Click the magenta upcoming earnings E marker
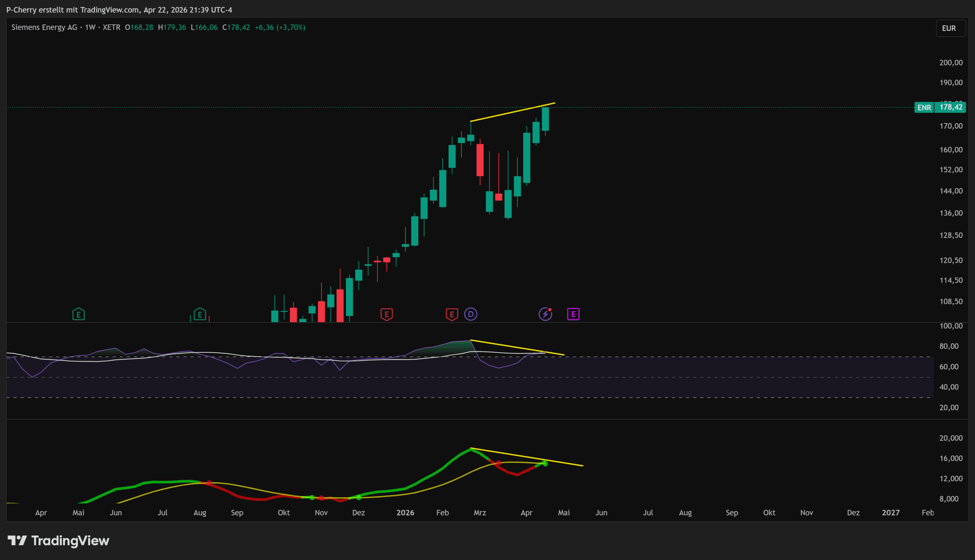 [573, 314]
